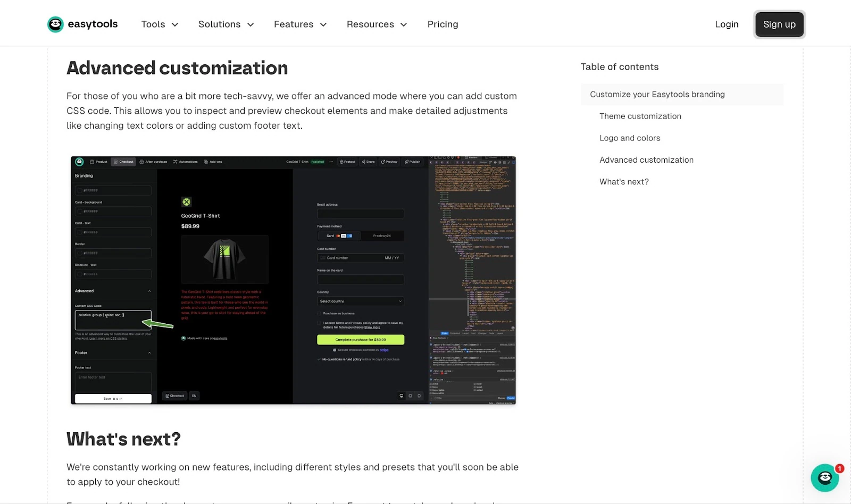Click the Checkout tab in screenshot toolbar
Image resolution: width=851 pixels, height=504 pixels.
point(123,162)
